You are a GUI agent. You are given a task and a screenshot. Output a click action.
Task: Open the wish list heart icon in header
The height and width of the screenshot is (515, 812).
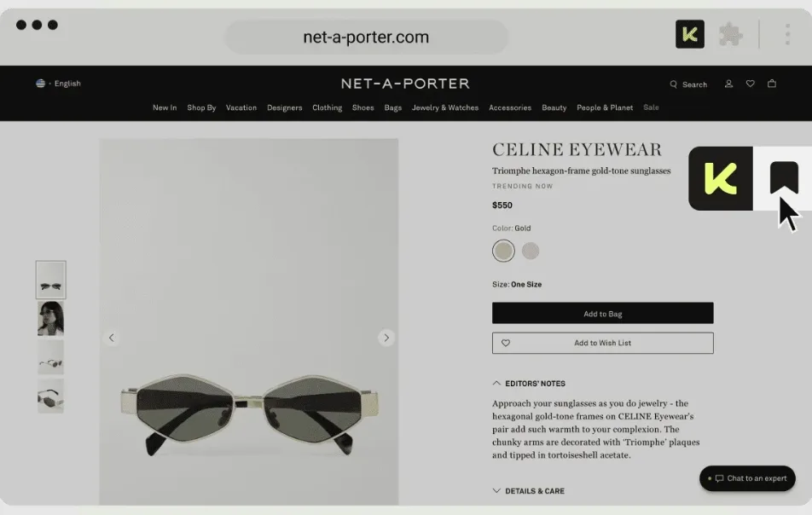pyautogui.click(x=750, y=84)
